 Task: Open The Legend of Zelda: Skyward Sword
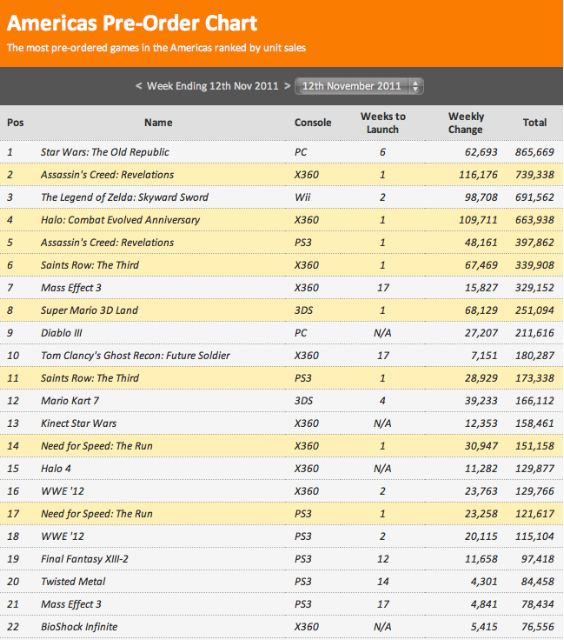(124, 198)
